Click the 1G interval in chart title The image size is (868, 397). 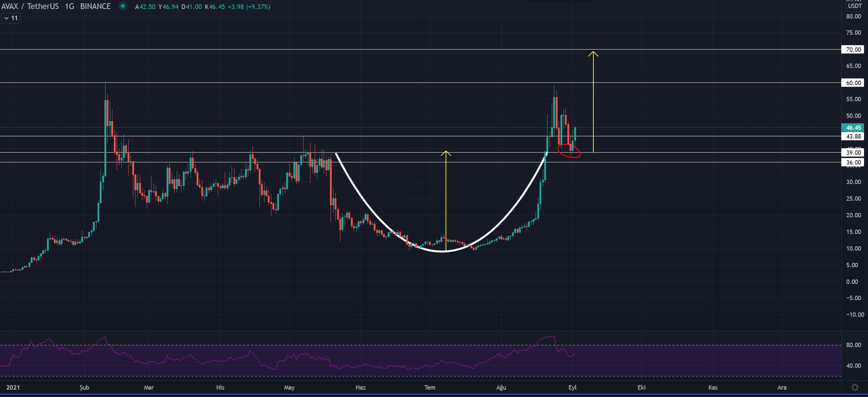(x=69, y=7)
